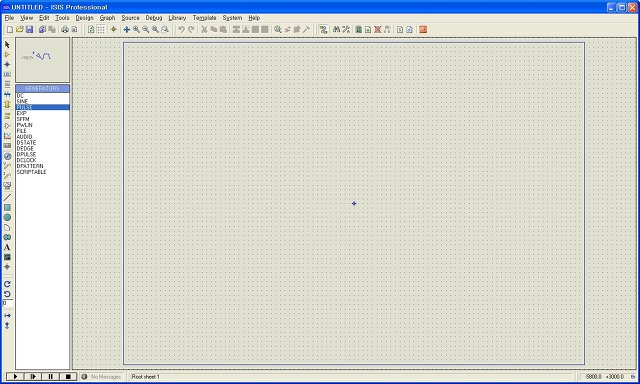Select the 2D markers tool
The height and width of the screenshot is (384, 640).
tap(7, 267)
